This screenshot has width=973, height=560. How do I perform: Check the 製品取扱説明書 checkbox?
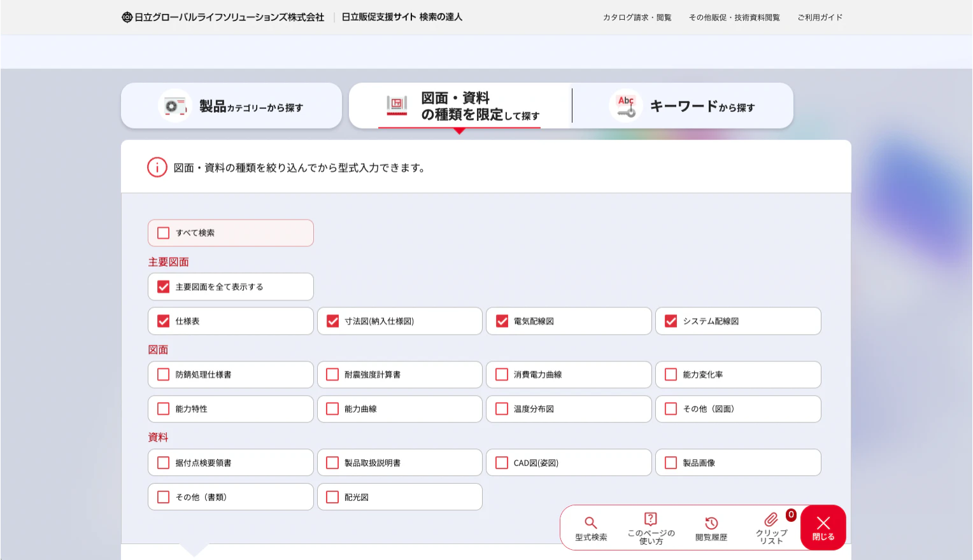click(332, 463)
